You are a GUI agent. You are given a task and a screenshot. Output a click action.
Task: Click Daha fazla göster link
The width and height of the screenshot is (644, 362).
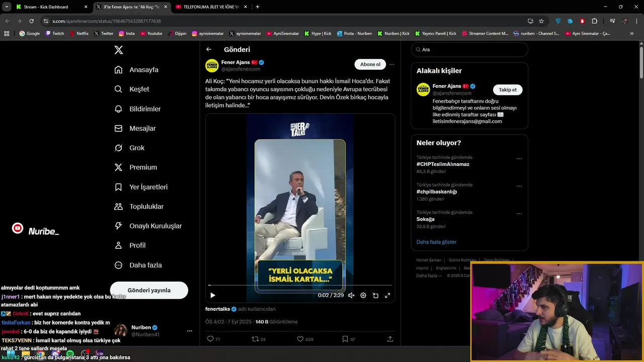click(x=436, y=242)
